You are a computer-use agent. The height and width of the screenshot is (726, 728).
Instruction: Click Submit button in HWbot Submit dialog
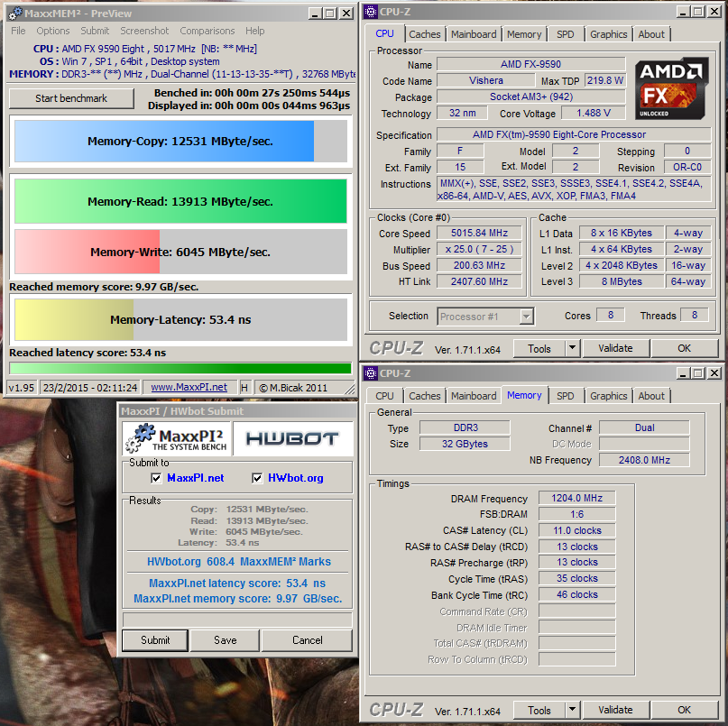(x=155, y=640)
